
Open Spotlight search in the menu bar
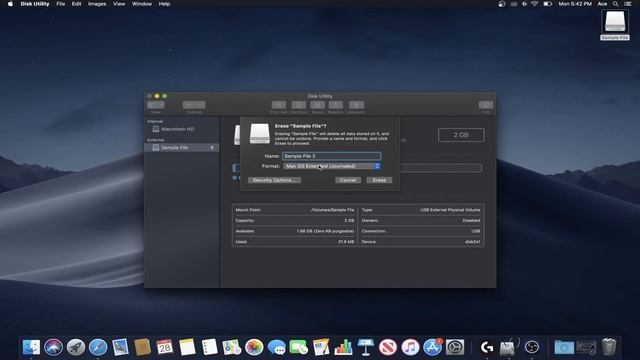tap(616, 4)
